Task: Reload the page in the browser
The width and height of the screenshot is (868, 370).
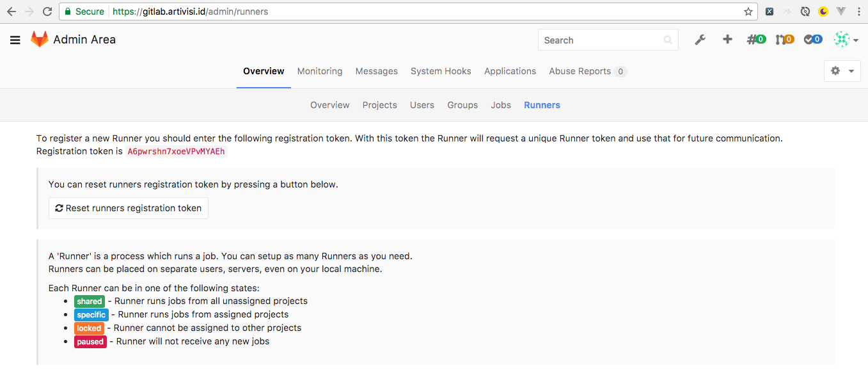Action: (x=47, y=12)
